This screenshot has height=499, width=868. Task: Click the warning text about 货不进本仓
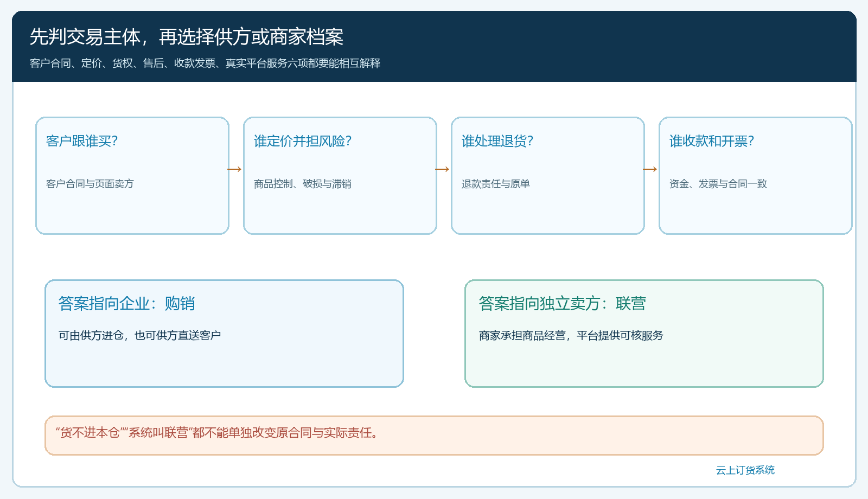coord(217,433)
